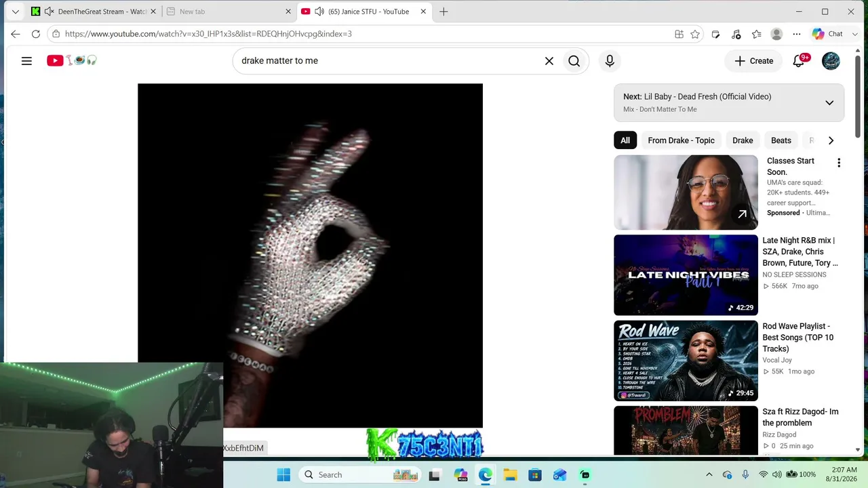Open File Explorer from taskbar
This screenshot has height=488, width=868.
pos(510,474)
